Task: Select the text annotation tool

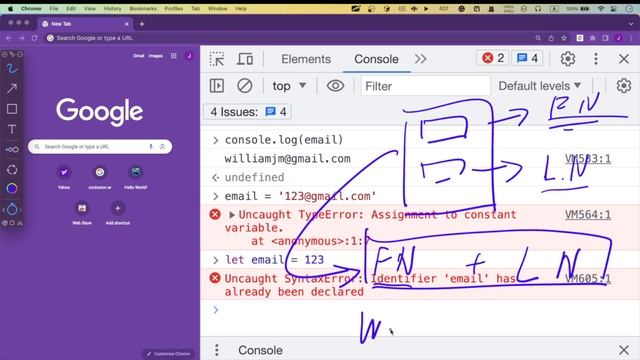Action: [x=11, y=129]
